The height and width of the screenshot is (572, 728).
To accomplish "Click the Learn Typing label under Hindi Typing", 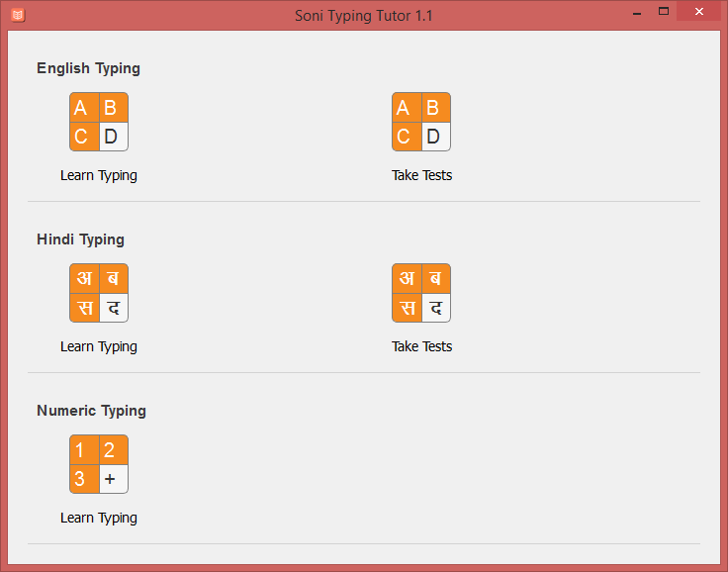I will [99, 346].
